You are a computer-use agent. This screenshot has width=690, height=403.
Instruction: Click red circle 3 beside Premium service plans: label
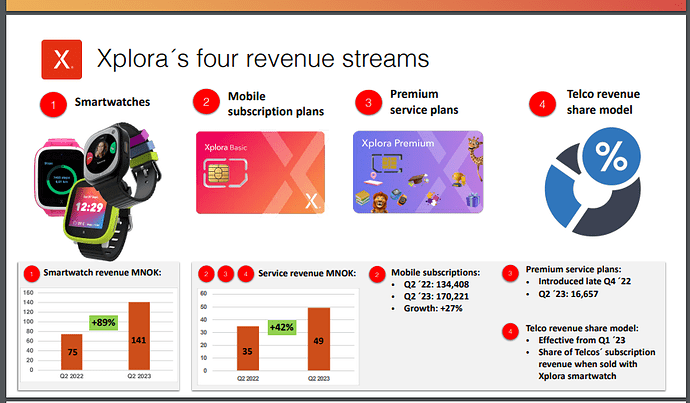click(x=510, y=273)
